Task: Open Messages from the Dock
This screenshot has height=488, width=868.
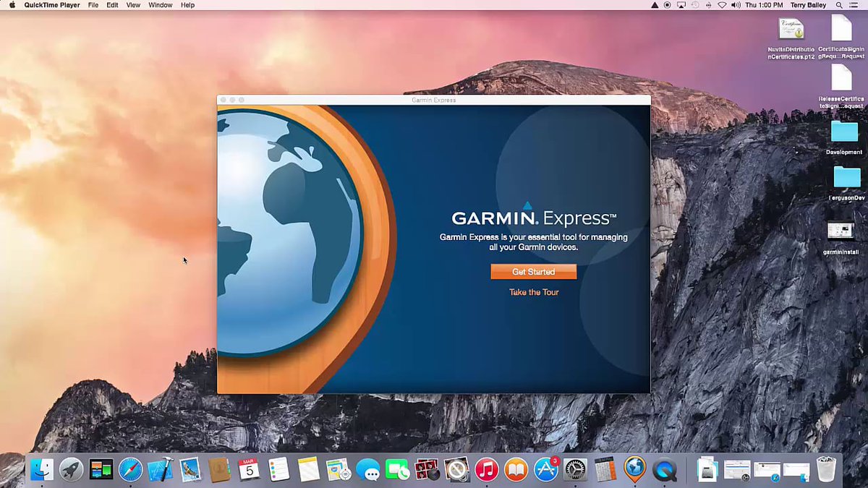Action: [x=368, y=470]
